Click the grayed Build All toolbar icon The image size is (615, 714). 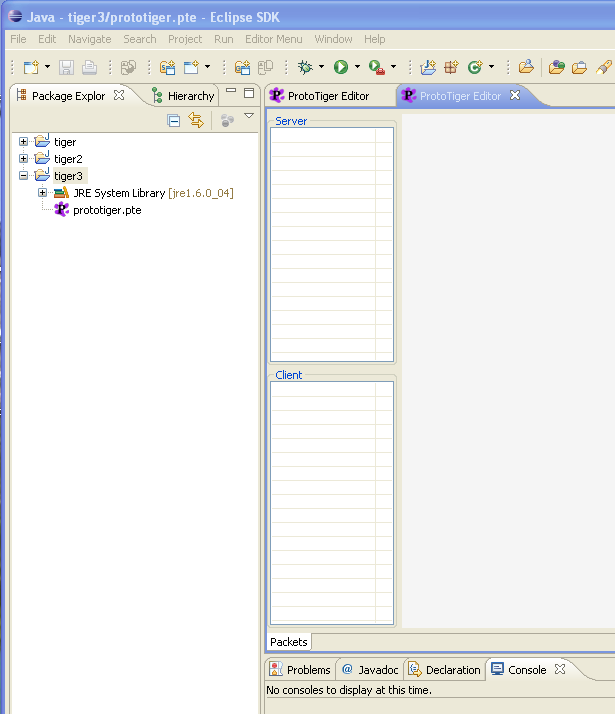[128, 67]
